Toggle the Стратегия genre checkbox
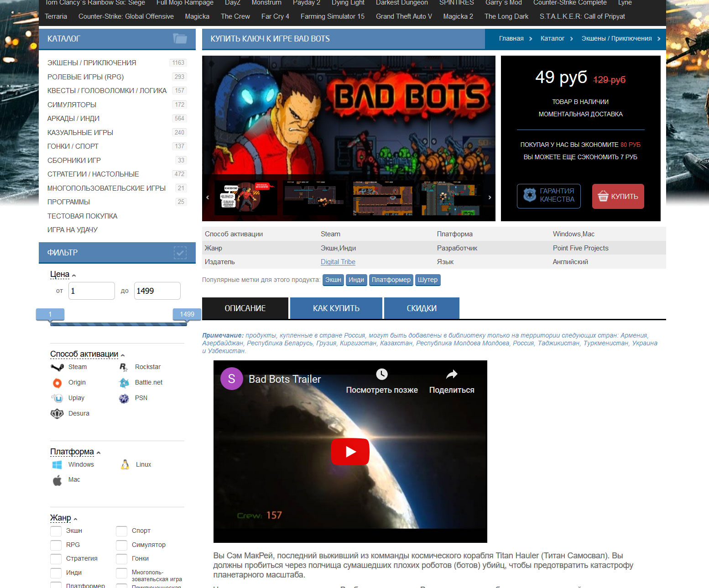The width and height of the screenshot is (709, 588). [x=56, y=559]
